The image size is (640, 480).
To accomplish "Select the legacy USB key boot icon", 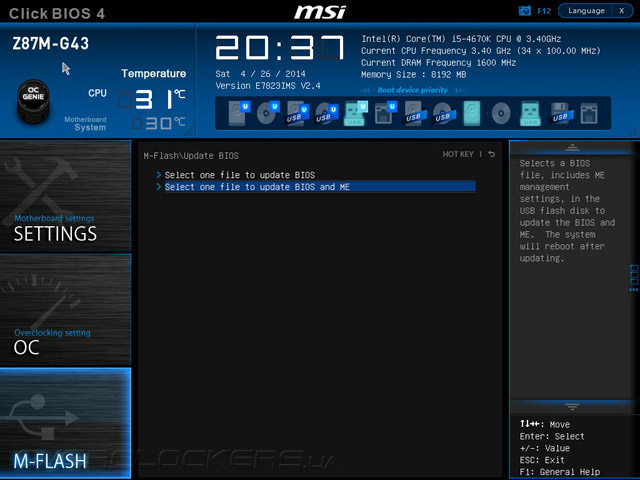I will click(530, 113).
